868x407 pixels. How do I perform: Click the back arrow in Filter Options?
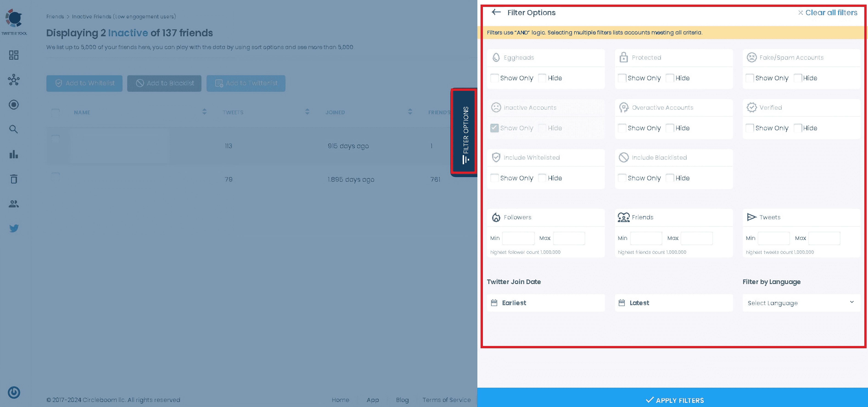[496, 12]
